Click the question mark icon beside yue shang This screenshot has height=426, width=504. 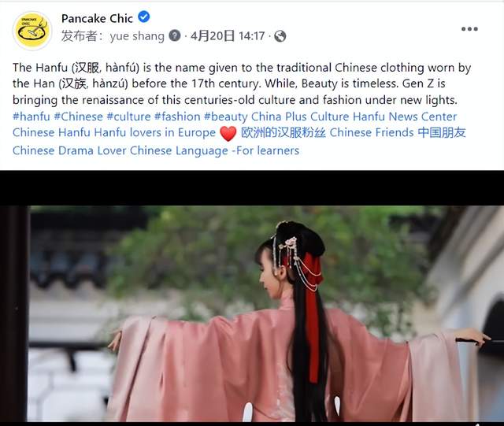(x=175, y=35)
